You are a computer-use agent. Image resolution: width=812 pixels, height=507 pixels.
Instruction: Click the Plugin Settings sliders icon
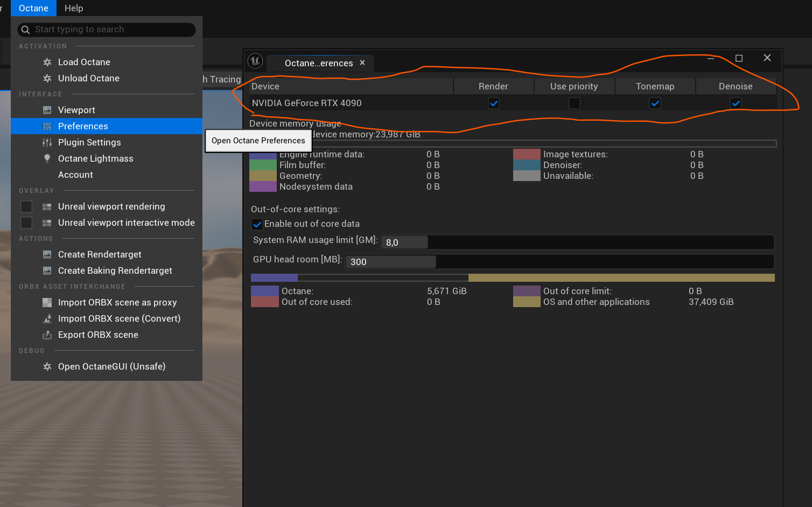pyautogui.click(x=47, y=142)
